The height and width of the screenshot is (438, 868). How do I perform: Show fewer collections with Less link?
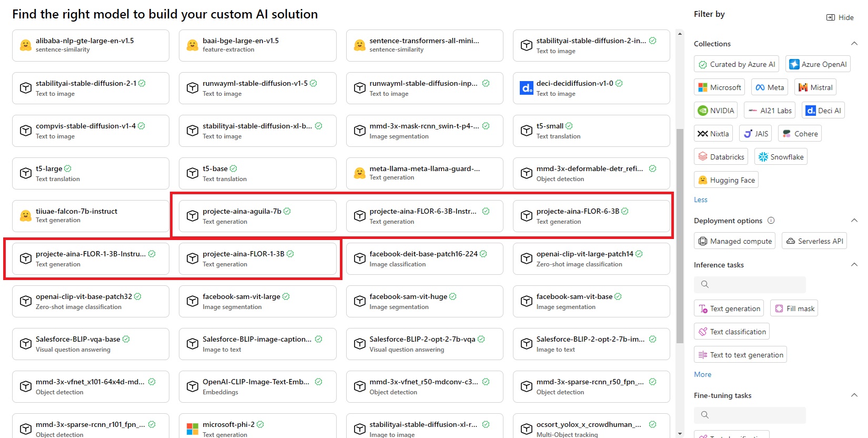coord(700,200)
